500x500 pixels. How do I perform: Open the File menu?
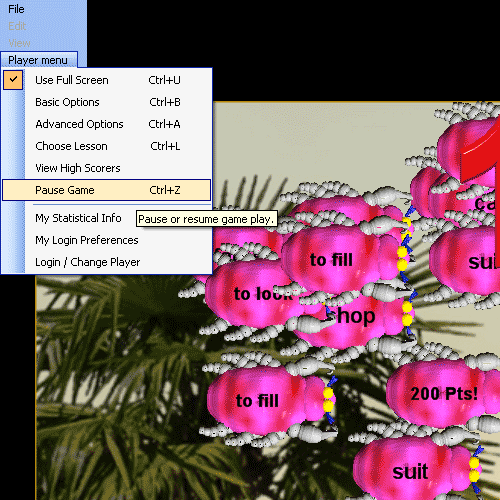pos(16,9)
